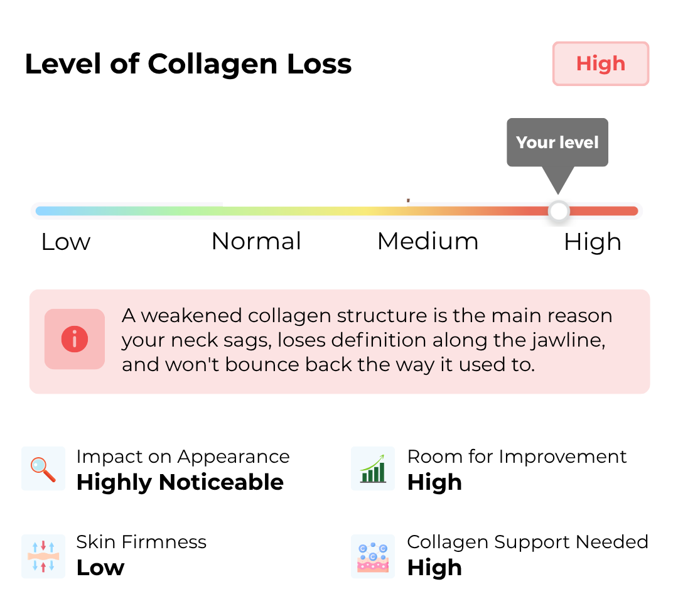Screen dimensions: 678x616
Task: Click the red info circle icon
Action: [74, 339]
